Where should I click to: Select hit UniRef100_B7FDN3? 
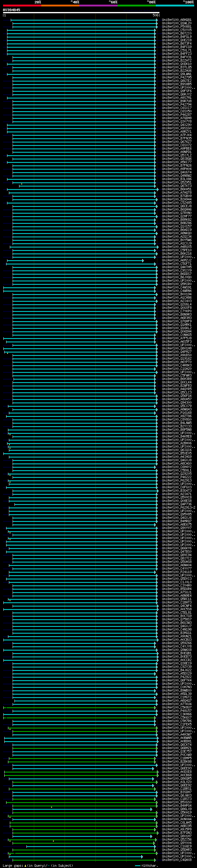coord(176,833)
